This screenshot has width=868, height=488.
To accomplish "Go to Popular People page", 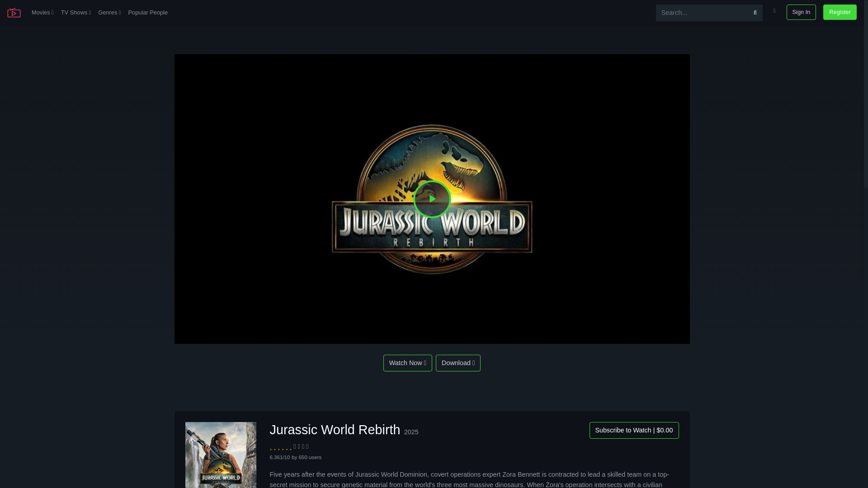I will (148, 13).
